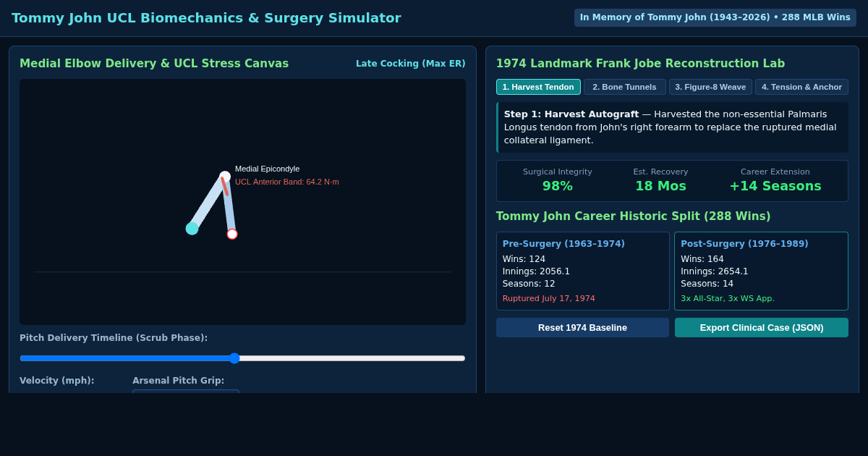Click the Tommy John Career Historic Split heading
Image resolution: width=868 pixels, height=456 pixels.
[634, 216]
